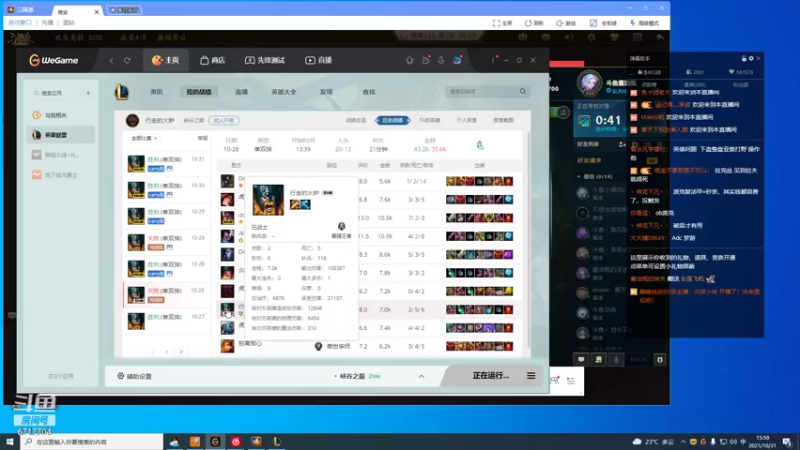The height and width of the screenshot is (450, 800).
Task: Open the 战绩总览 sub-tab
Action: coord(356,120)
